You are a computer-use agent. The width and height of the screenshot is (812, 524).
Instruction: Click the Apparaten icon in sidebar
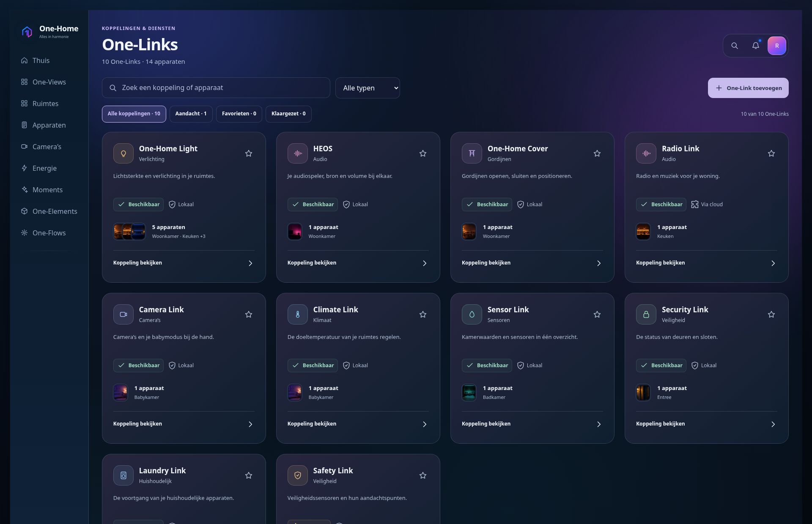tap(25, 125)
